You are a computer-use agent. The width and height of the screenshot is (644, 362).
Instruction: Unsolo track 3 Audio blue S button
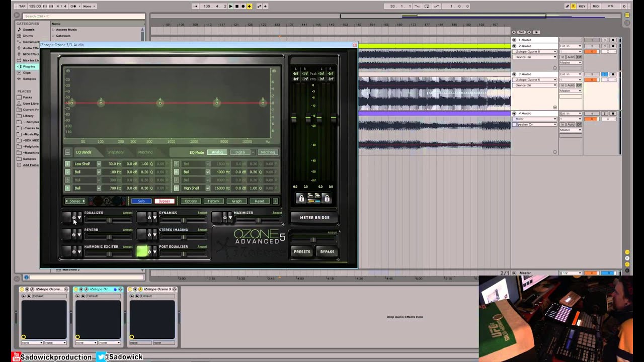[605, 74]
